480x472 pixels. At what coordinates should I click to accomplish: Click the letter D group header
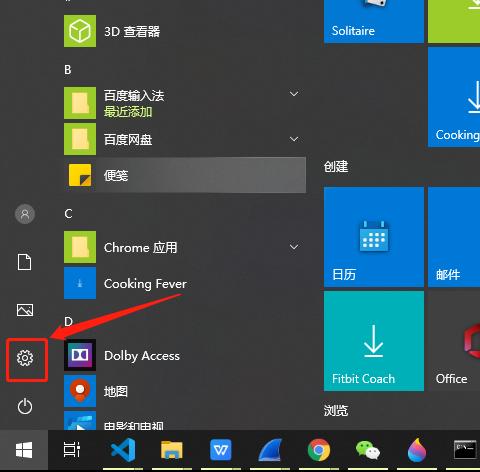pos(68,322)
